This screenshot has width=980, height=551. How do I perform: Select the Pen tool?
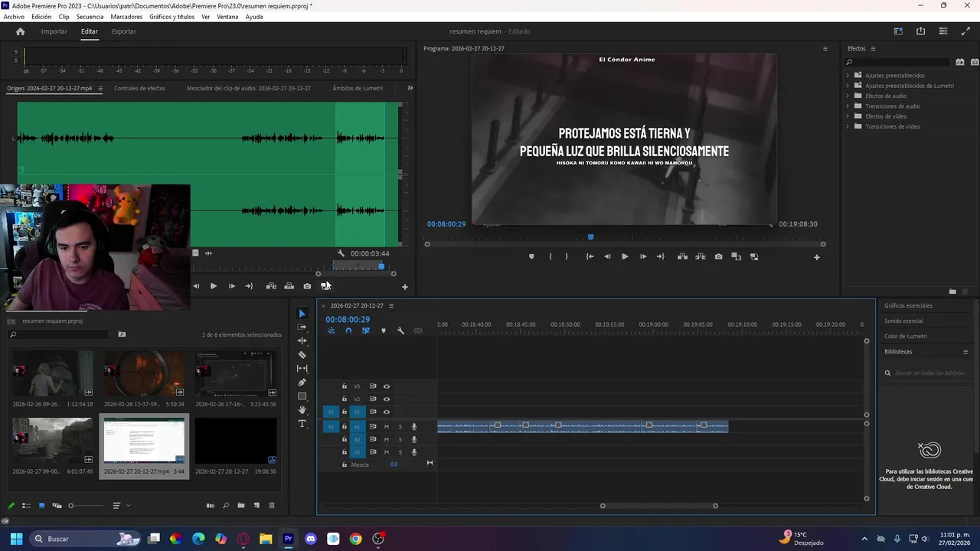[302, 382]
